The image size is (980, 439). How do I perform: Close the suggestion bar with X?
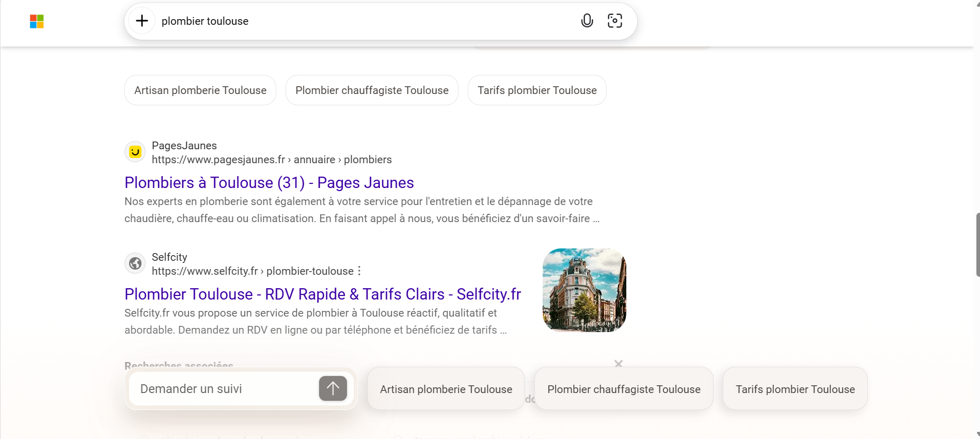tap(619, 364)
